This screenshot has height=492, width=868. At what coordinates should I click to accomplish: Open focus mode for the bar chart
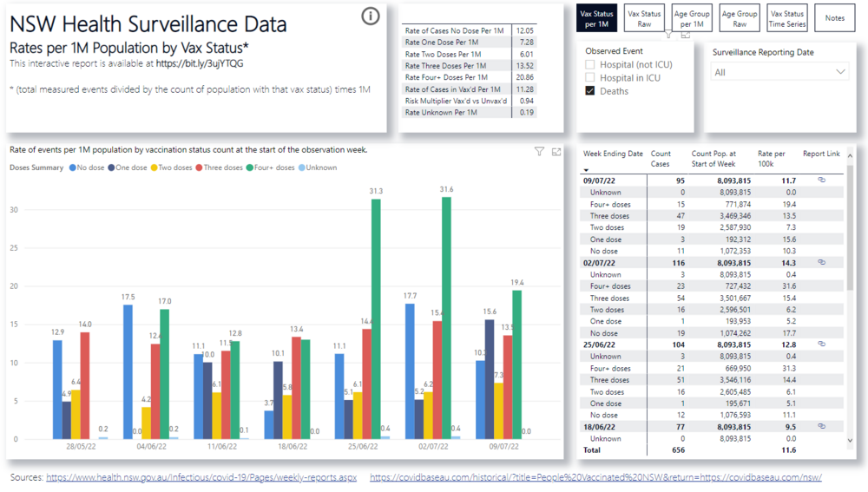click(x=556, y=152)
